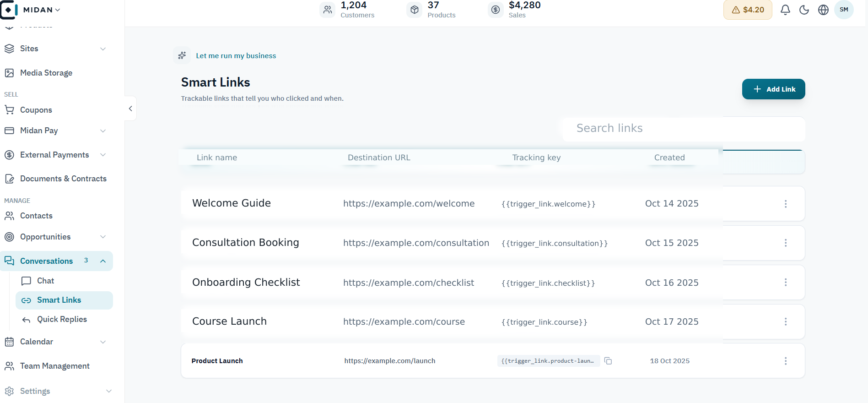
Task: Expand the Calendar chevron
Action: click(103, 342)
